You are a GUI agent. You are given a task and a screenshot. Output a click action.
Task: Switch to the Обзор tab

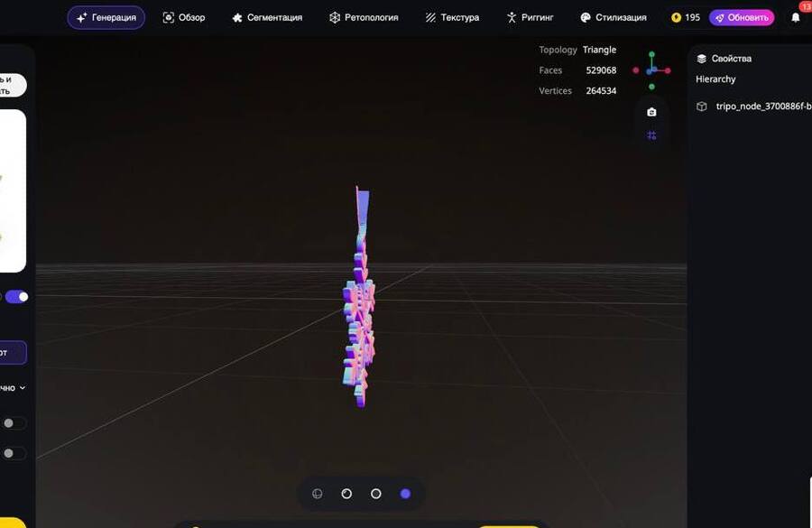(x=184, y=18)
